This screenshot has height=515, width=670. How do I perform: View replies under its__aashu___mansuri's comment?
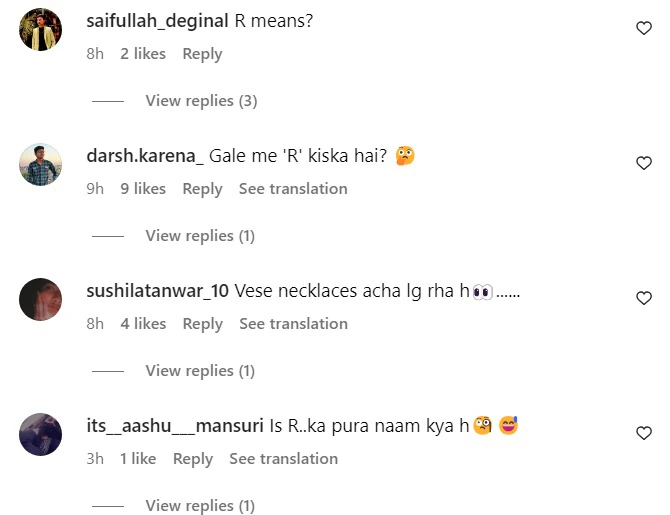(x=199, y=506)
